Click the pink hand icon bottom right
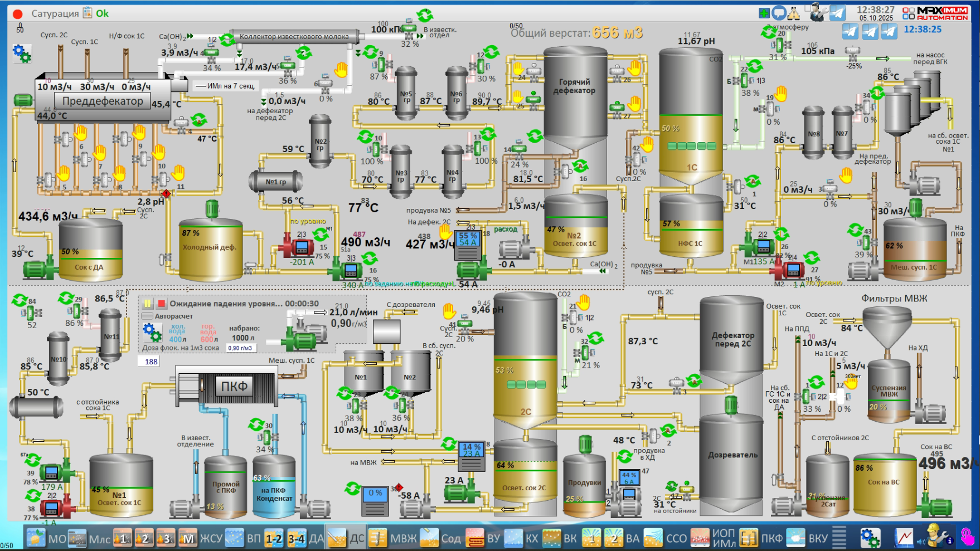The image size is (980, 551). (x=968, y=537)
